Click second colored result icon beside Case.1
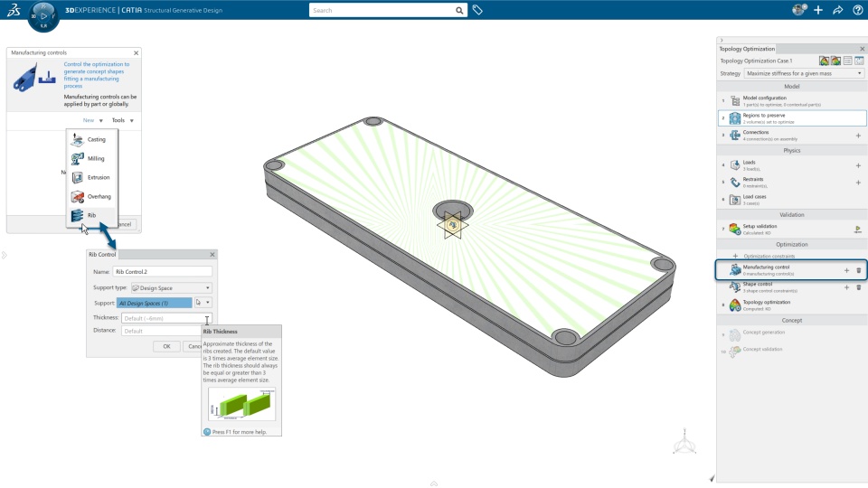Viewport: 868px width, 488px height. coord(835,61)
